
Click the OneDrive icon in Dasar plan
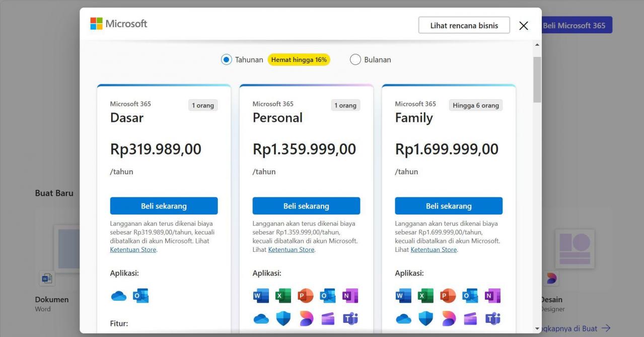(x=119, y=296)
